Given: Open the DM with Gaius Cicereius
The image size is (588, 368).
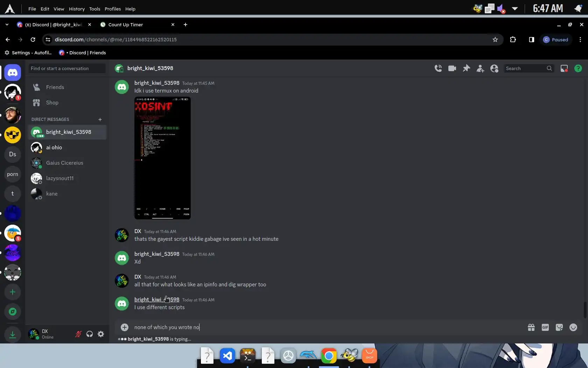Looking at the screenshot, I should 67,163.
